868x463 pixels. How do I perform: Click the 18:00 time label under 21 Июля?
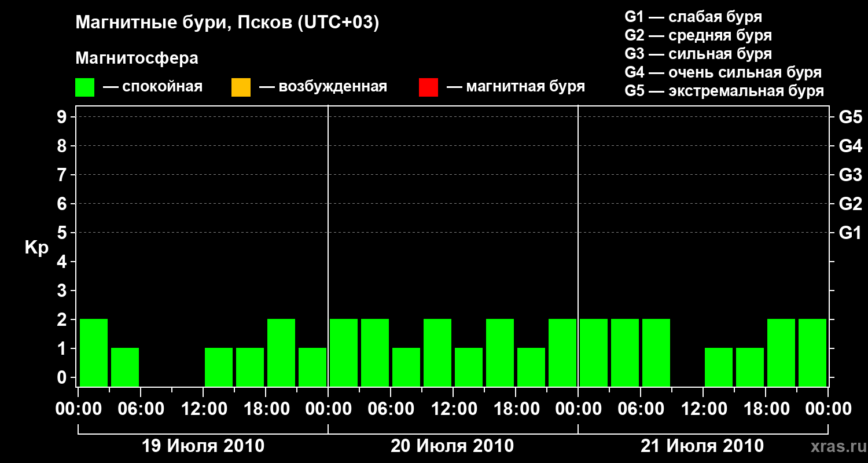click(766, 409)
